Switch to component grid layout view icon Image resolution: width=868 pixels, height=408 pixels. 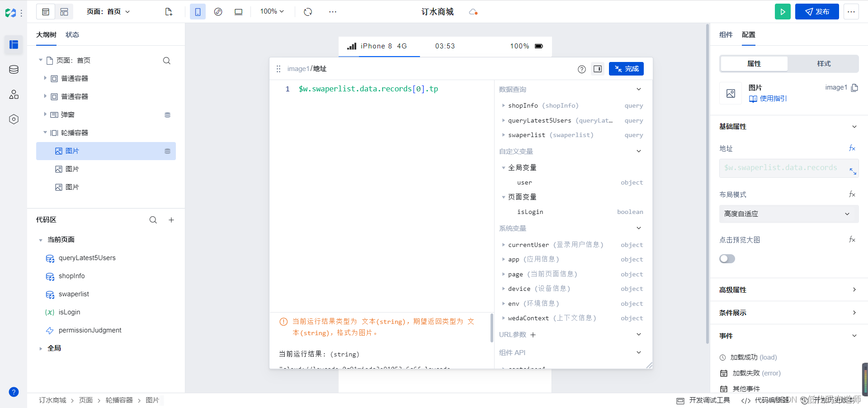pos(64,12)
